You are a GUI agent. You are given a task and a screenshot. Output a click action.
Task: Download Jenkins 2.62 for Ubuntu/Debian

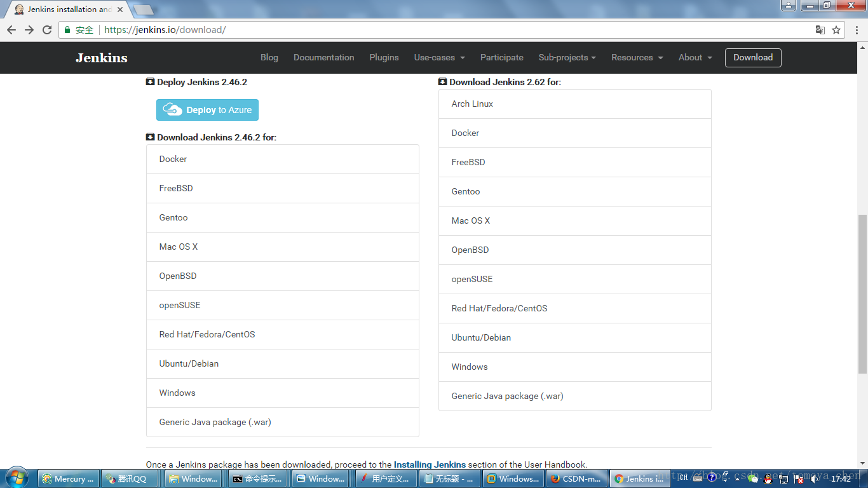575,338
